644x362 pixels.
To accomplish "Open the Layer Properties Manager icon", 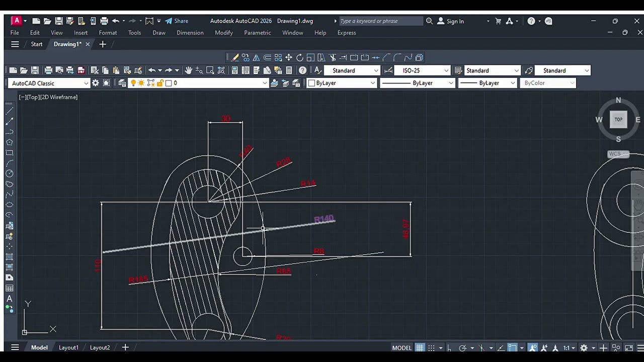I will pyautogui.click(x=122, y=83).
